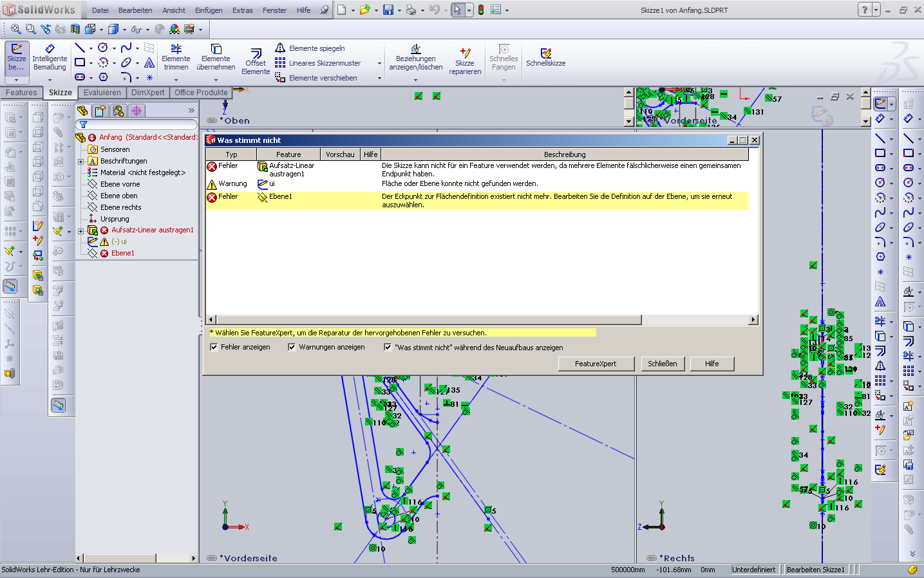Expand the feature tree panel chevron

[x=191, y=111]
